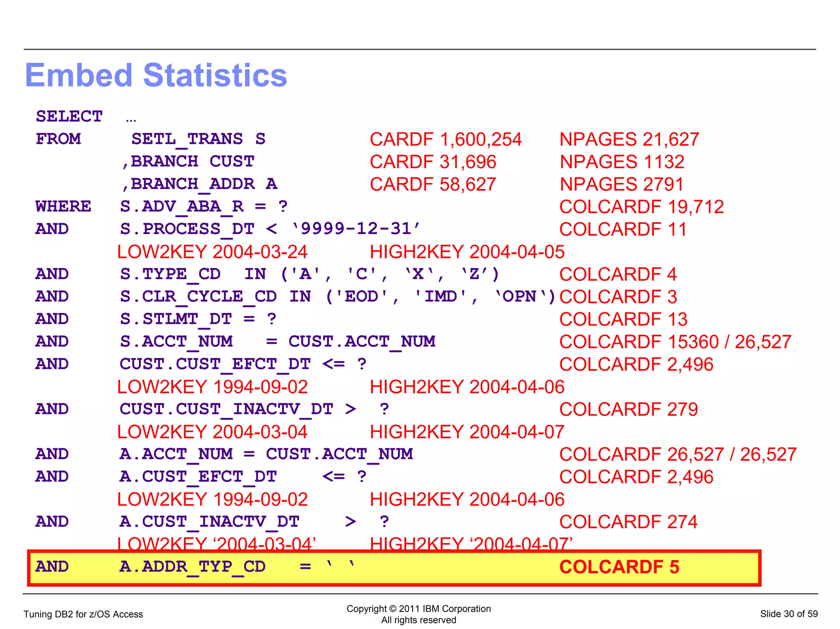This screenshot has height=629, width=840.
Task: Click 'COLCARDF 3' value
Action: 618,297
